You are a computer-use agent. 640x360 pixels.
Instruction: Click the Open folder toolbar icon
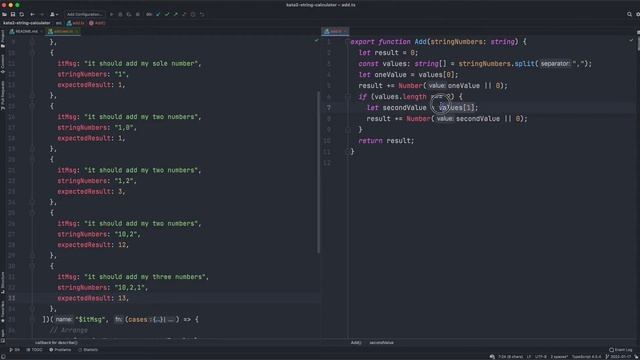click(x=4, y=14)
